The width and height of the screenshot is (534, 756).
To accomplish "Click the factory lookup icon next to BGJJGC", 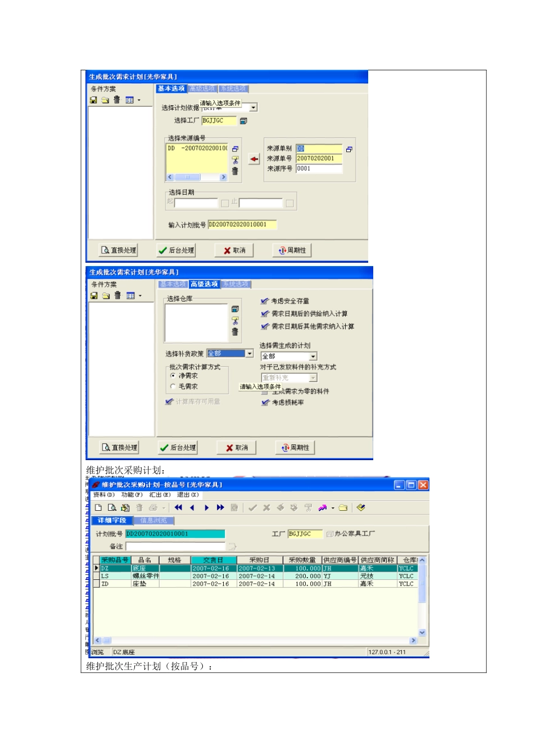I will 243,121.
